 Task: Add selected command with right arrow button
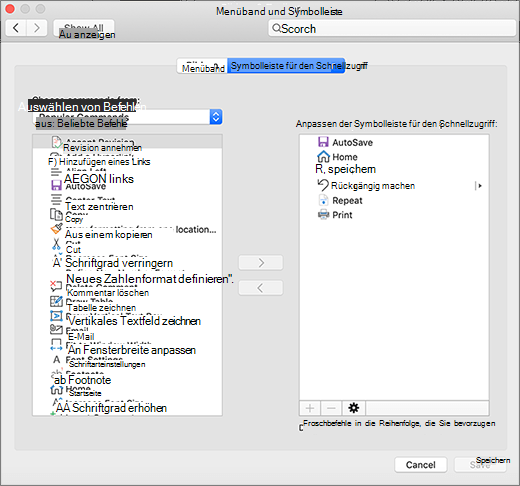pos(261,263)
